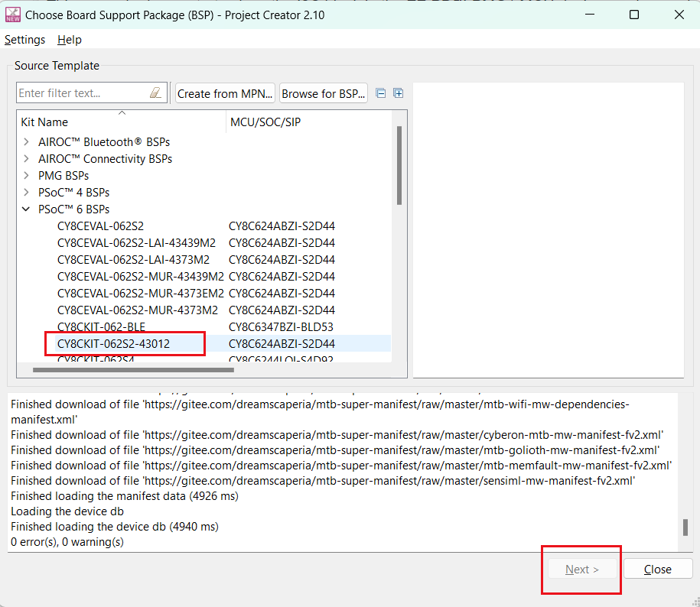Click the PSoC 4 BSPs label
The height and width of the screenshot is (607, 700).
click(x=73, y=192)
